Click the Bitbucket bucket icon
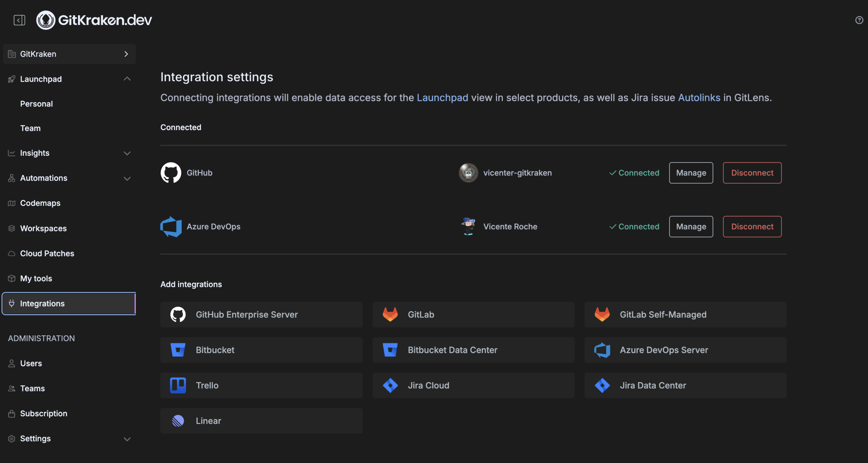Screen dimensions: 868x463 [x=178, y=350]
